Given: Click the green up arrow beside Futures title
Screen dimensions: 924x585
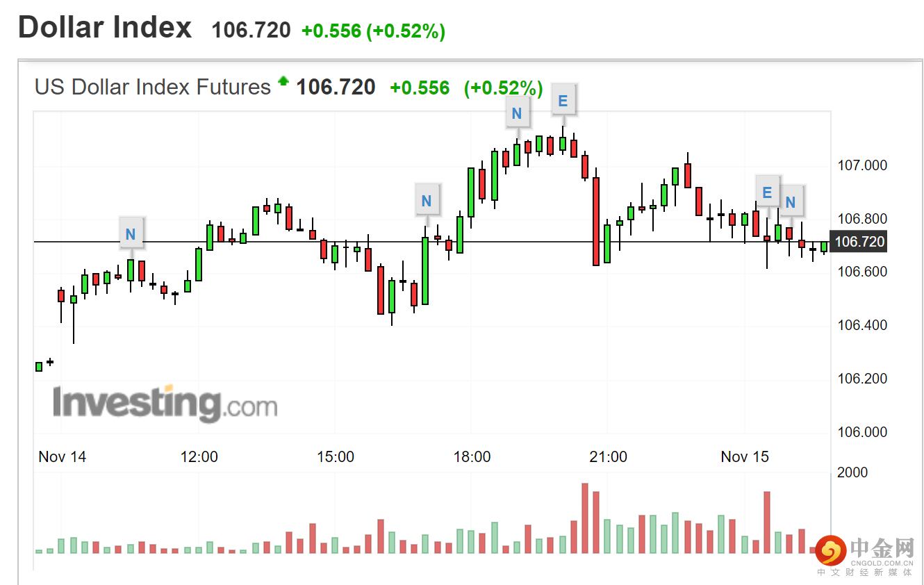Looking at the screenshot, I should [283, 81].
